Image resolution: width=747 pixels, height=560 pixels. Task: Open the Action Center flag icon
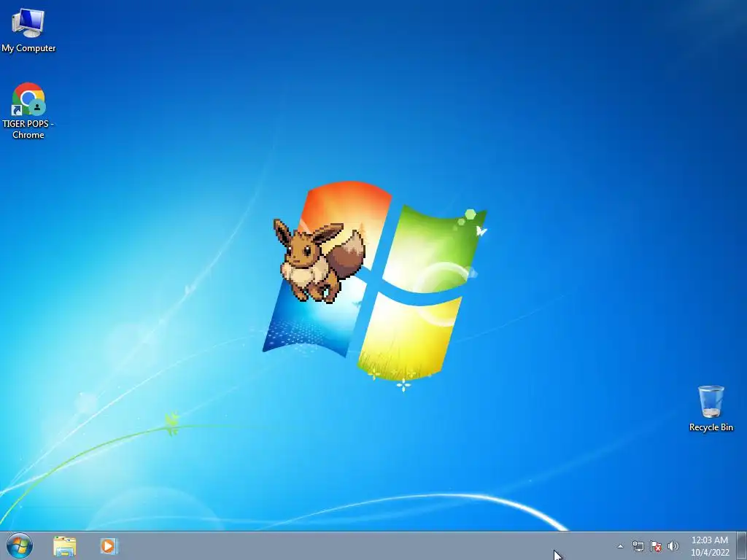click(x=656, y=546)
